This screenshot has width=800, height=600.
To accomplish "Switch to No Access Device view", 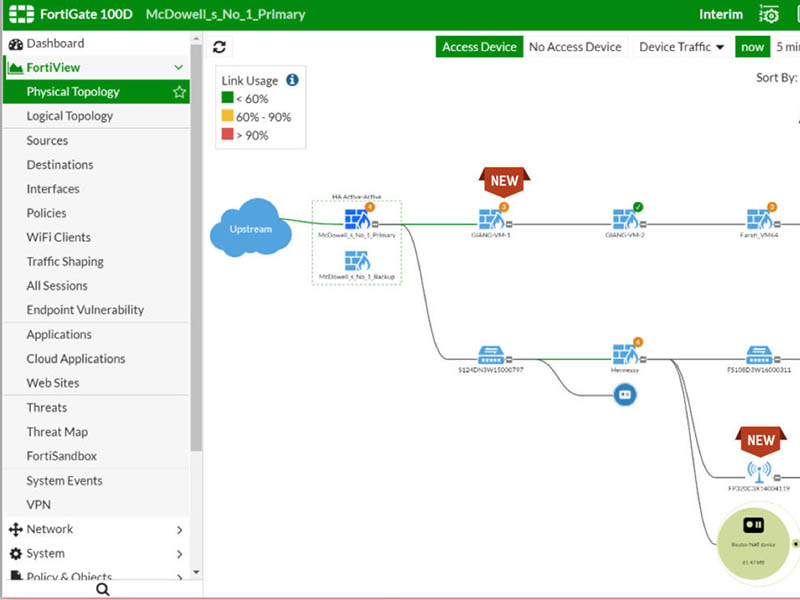I will [x=575, y=47].
